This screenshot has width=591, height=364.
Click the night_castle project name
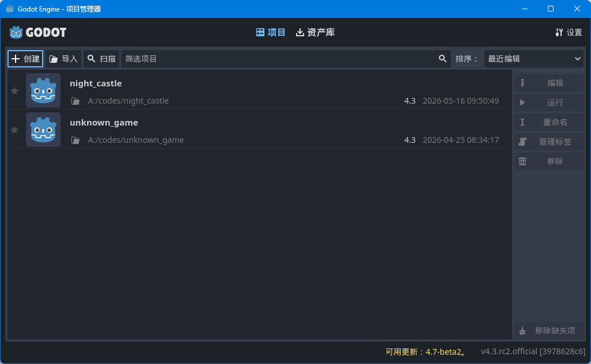(96, 84)
